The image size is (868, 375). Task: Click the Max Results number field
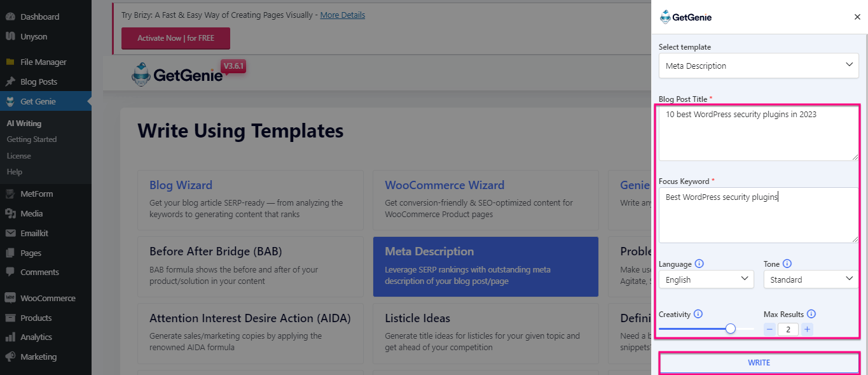coord(788,329)
